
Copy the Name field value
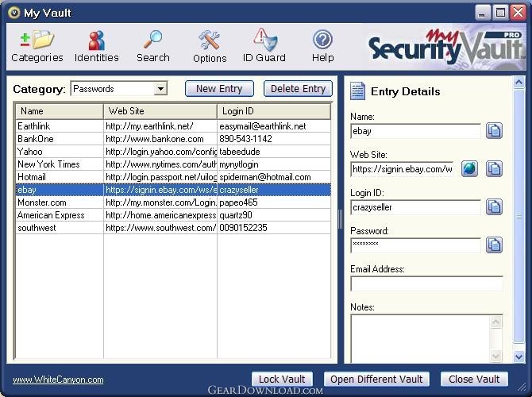[494, 131]
